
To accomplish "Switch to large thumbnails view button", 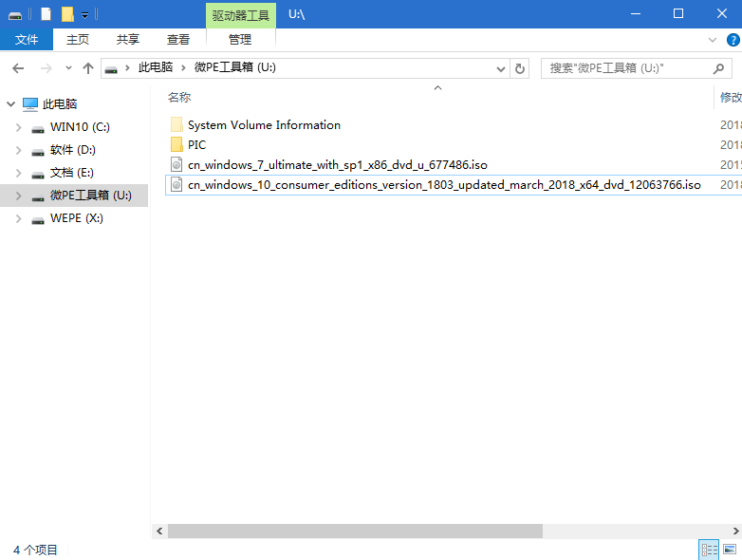I will pyautogui.click(x=730, y=550).
